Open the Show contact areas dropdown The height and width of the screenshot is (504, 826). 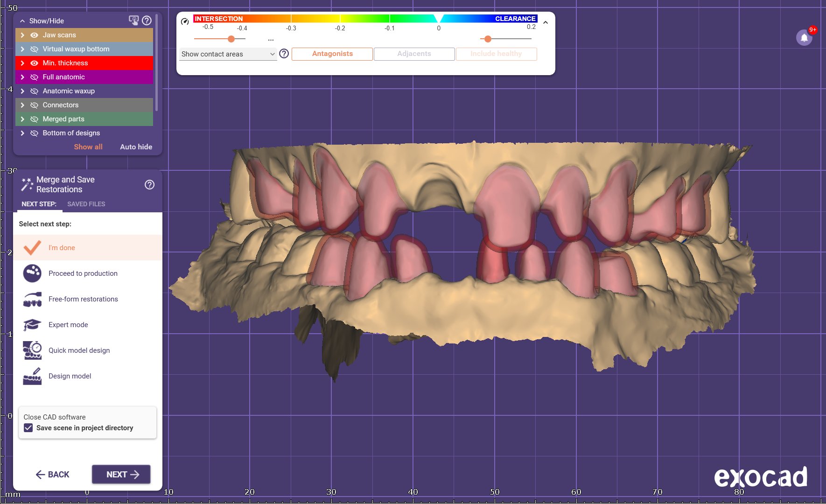[228, 54]
